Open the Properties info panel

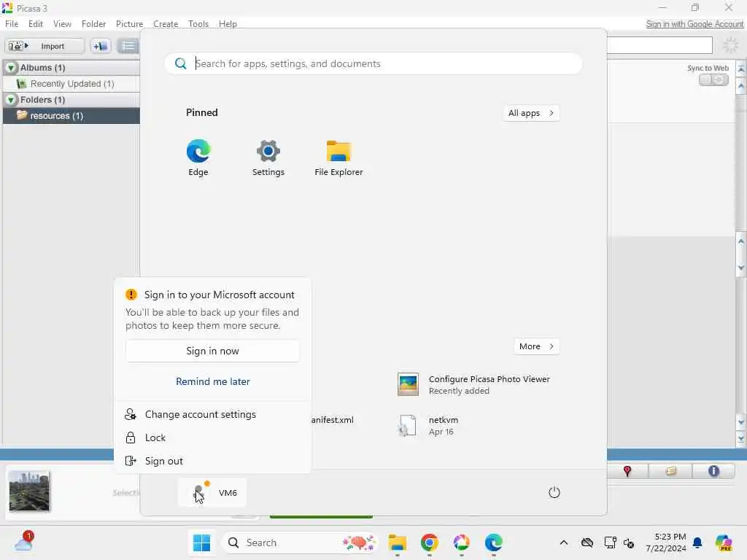[x=713, y=471]
